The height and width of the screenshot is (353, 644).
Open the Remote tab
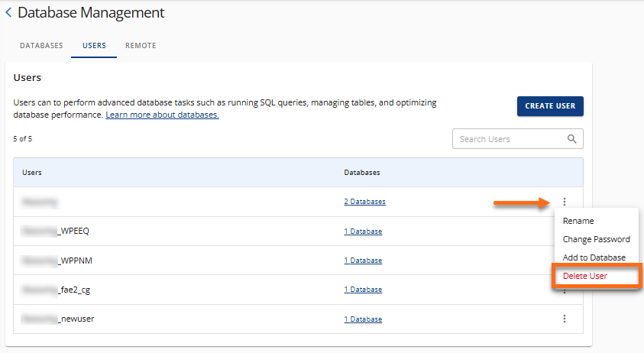click(141, 46)
